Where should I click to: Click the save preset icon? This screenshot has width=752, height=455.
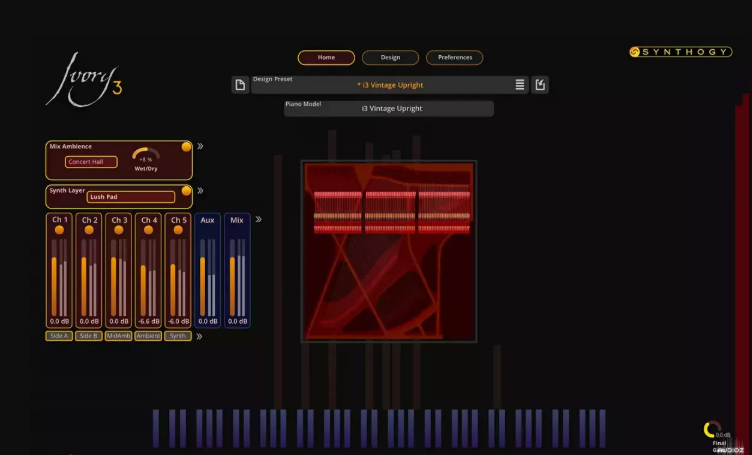point(540,85)
